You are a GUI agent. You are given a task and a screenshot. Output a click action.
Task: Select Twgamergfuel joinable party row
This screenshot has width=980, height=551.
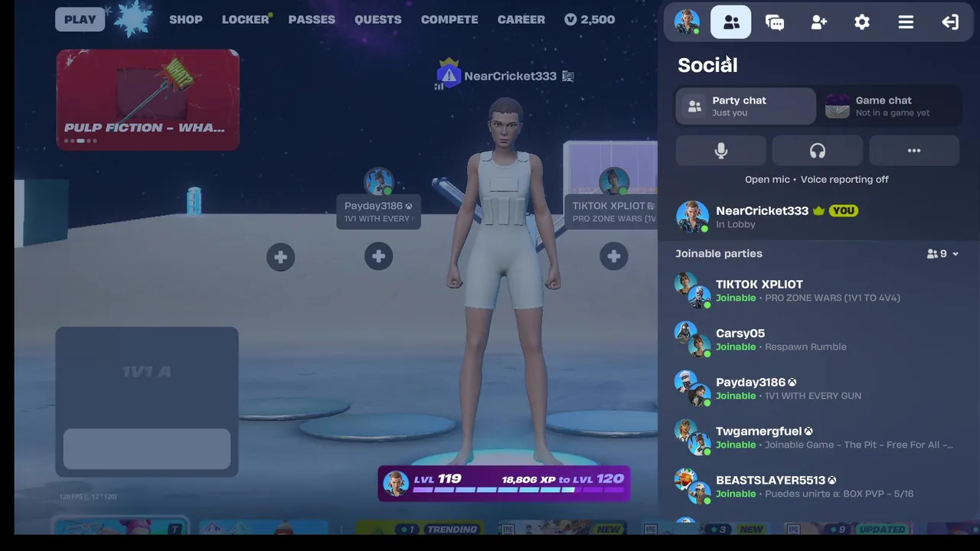tap(818, 437)
